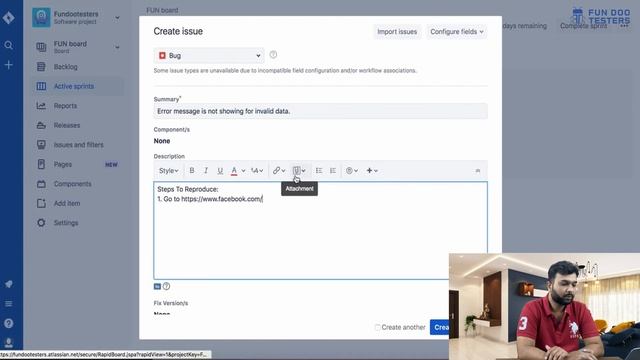Open the more options ellipsis near Complete sprint
Viewport: 640px width, 360px height.
tap(624, 26)
